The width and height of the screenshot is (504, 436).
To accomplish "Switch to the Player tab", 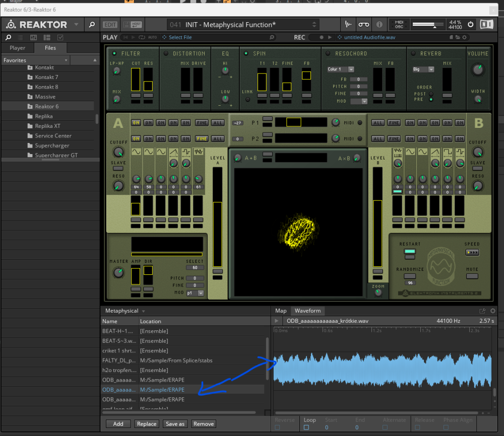I will [x=17, y=48].
